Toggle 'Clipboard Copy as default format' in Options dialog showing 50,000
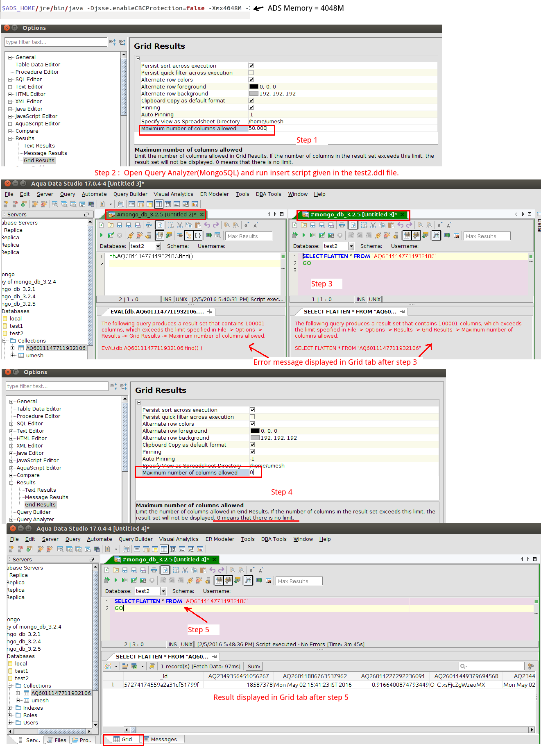This screenshot has width=541, height=756. click(251, 100)
